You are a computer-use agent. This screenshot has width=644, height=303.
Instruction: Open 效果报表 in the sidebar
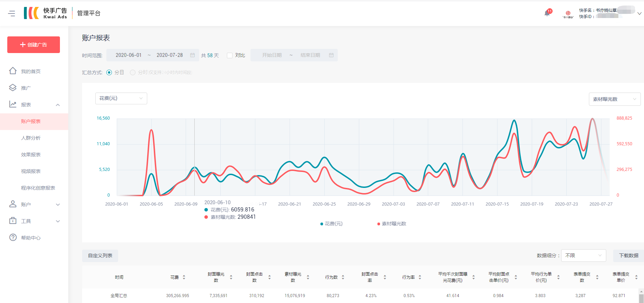(x=31, y=155)
